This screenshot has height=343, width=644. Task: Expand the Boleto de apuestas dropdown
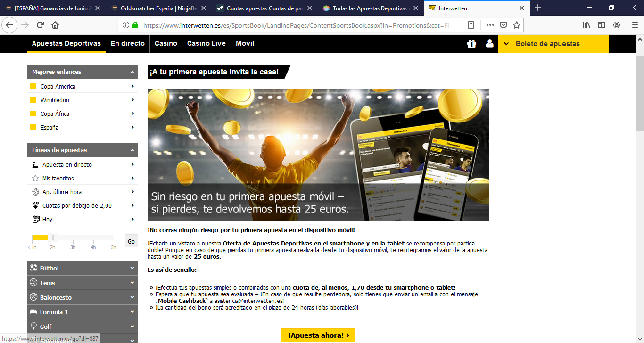click(553, 44)
